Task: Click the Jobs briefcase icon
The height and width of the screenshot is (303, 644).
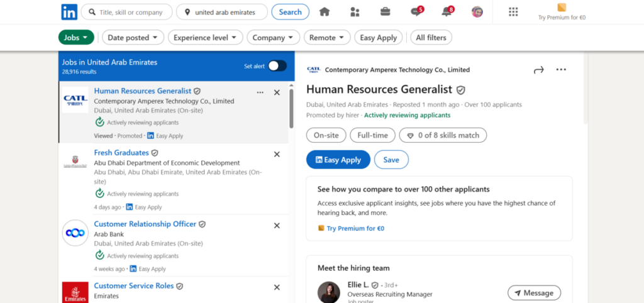Action: click(385, 12)
